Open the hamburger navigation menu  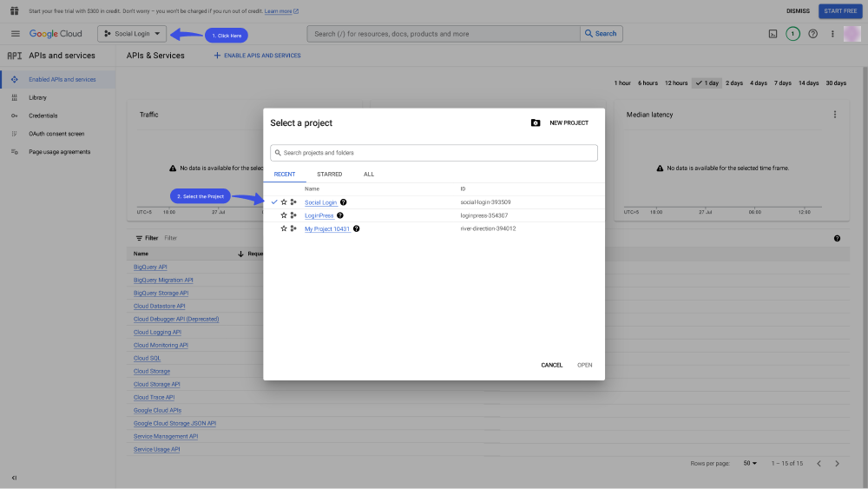[x=15, y=34]
